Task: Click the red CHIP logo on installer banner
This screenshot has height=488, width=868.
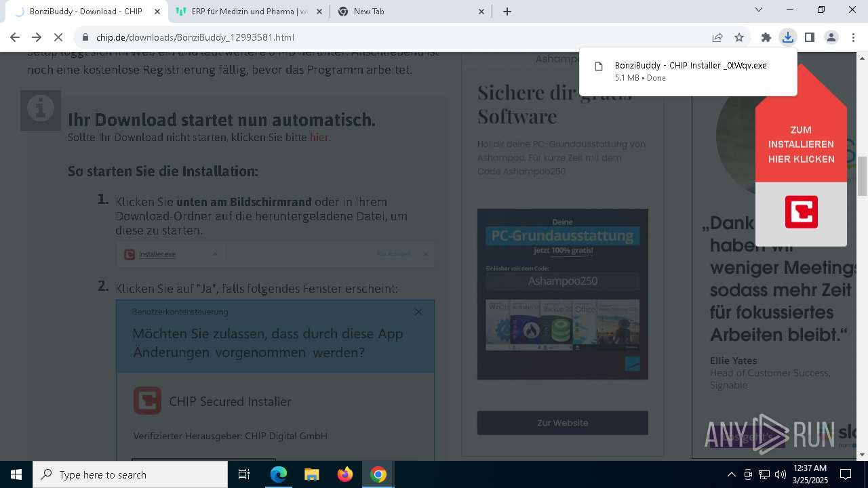Action: (801, 211)
